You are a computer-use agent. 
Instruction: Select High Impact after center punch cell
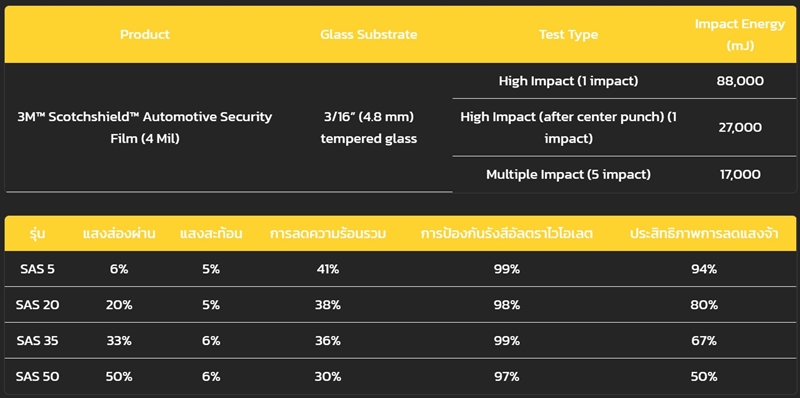tap(568, 128)
